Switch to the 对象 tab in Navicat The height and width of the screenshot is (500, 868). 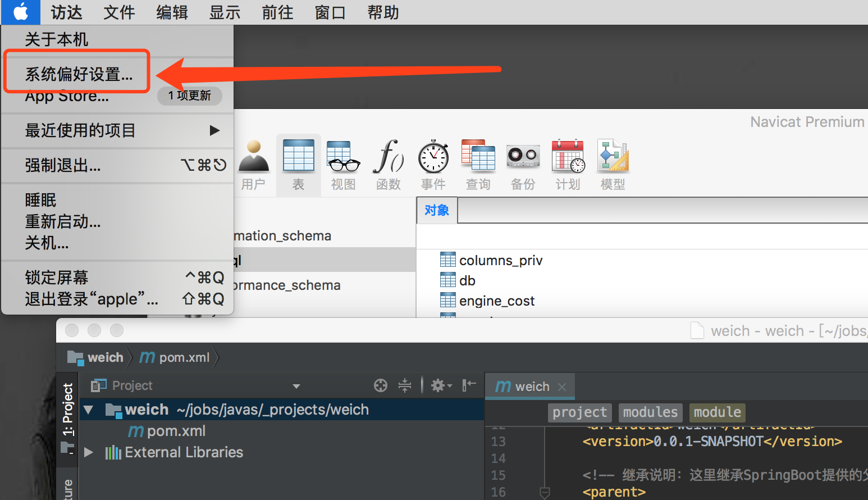pos(437,211)
